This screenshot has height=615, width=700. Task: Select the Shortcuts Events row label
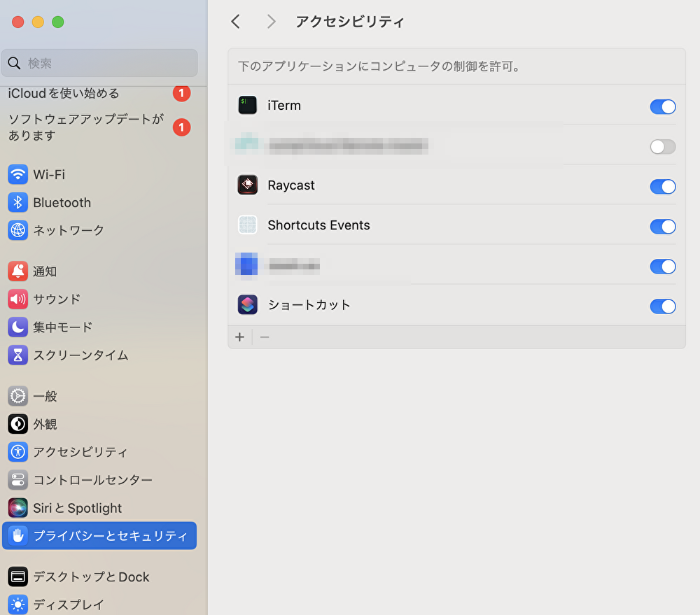pos(318,225)
